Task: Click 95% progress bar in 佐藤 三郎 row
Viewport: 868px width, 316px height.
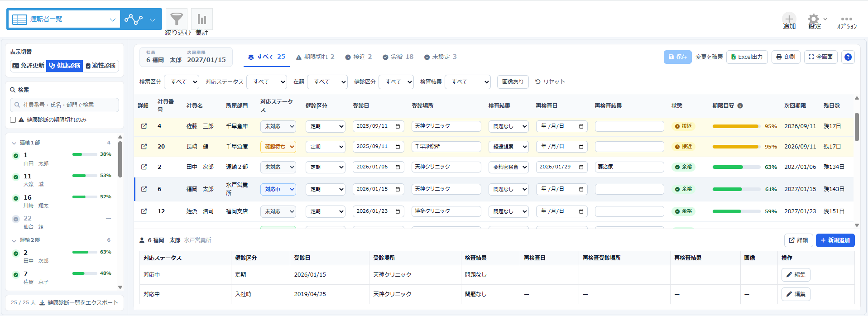Action: [x=737, y=126]
